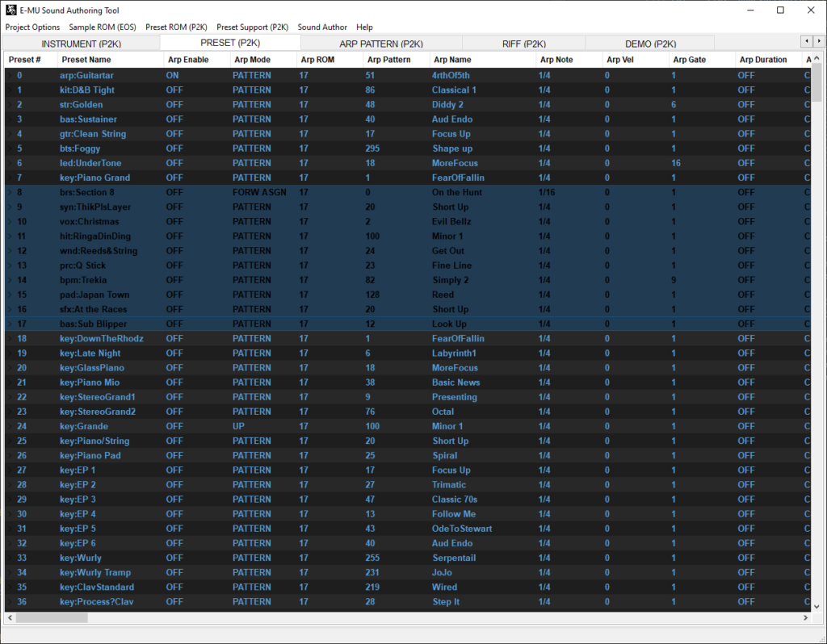
Task: Expand preset row 8 brs:Section 8
Action: click(9, 192)
